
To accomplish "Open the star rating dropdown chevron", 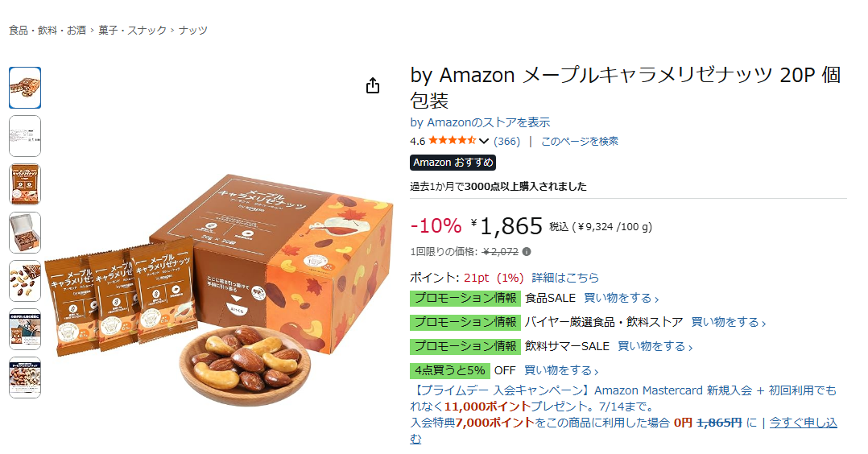I will pyautogui.click(x=484, y=142).
